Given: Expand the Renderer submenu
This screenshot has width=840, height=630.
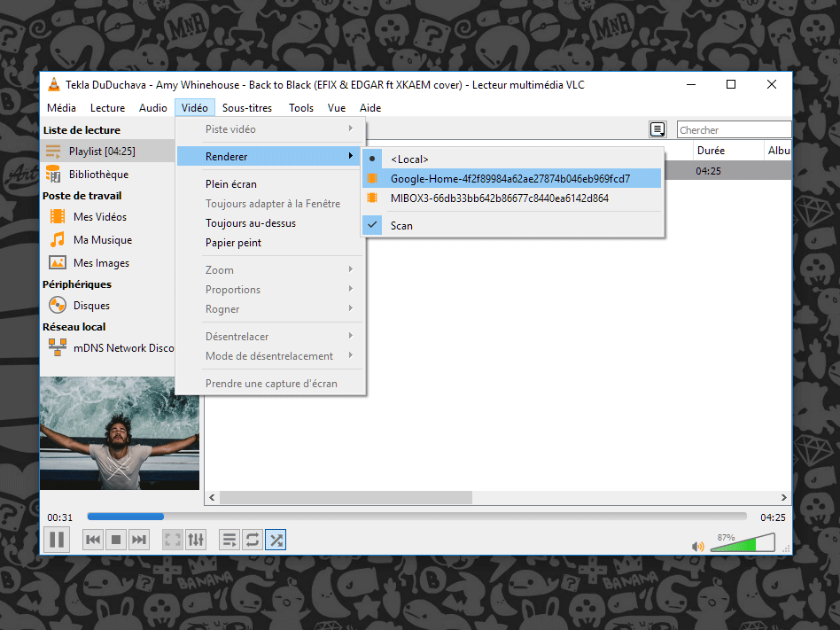Looking at the screenshot, I should point(270,157).
